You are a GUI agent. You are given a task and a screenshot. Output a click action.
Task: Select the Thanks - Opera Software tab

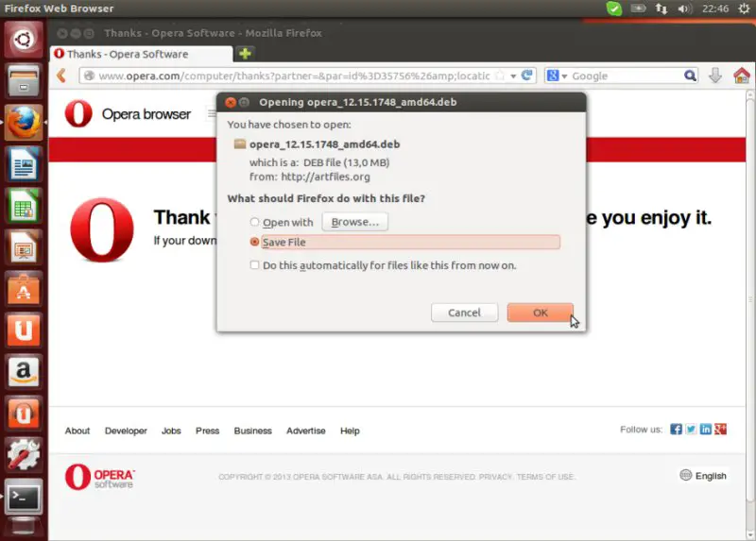coord(141,54)
